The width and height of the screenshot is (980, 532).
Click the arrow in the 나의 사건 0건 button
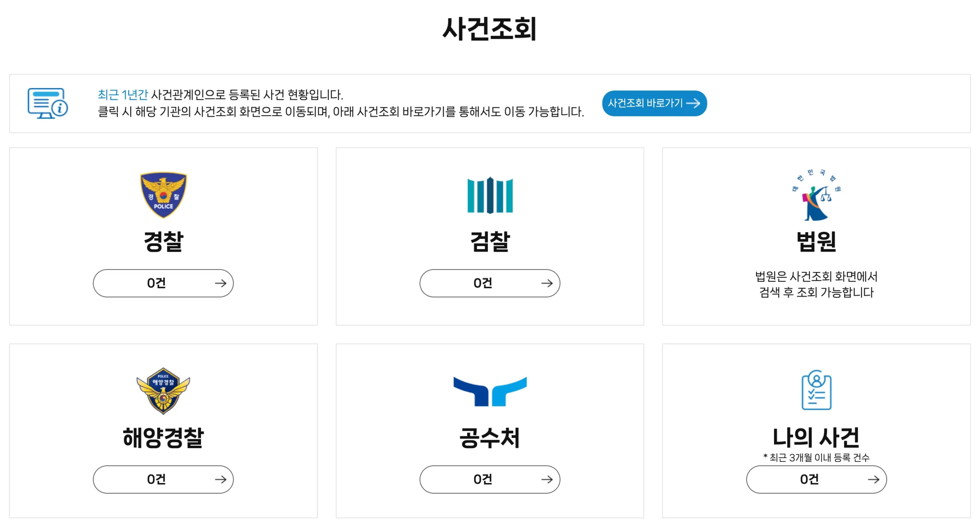click(x=873, y=480)
